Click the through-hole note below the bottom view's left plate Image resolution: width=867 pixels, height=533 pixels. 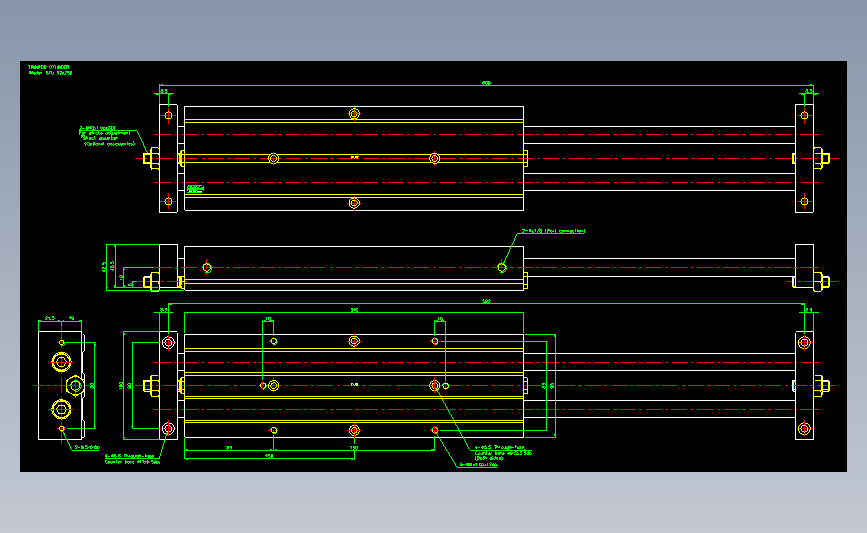point(133,459)
